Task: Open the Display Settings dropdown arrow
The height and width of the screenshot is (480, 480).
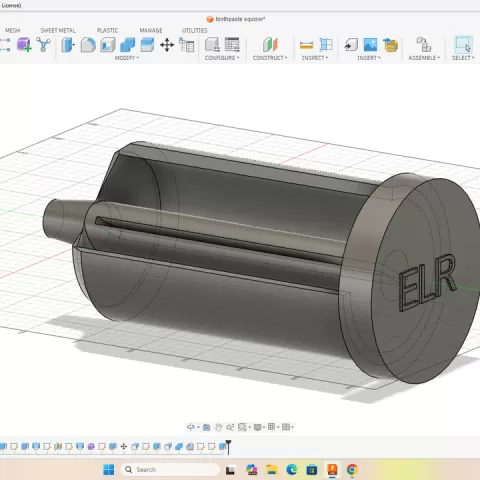Action: click(264, 427)
